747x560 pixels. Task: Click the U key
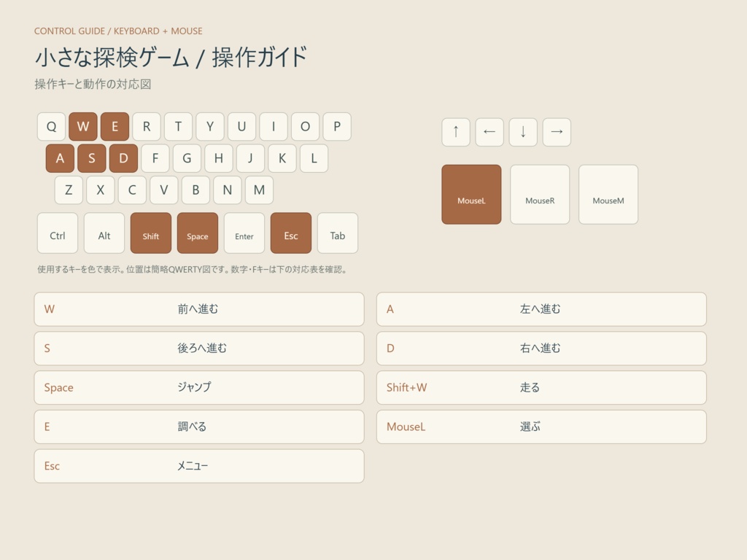241,127
